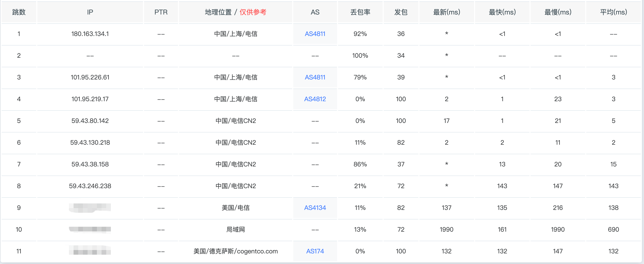Viewport: 644px width, 264px height.
Task: Click the cogentco.com location cell
Action: (235, 251)
